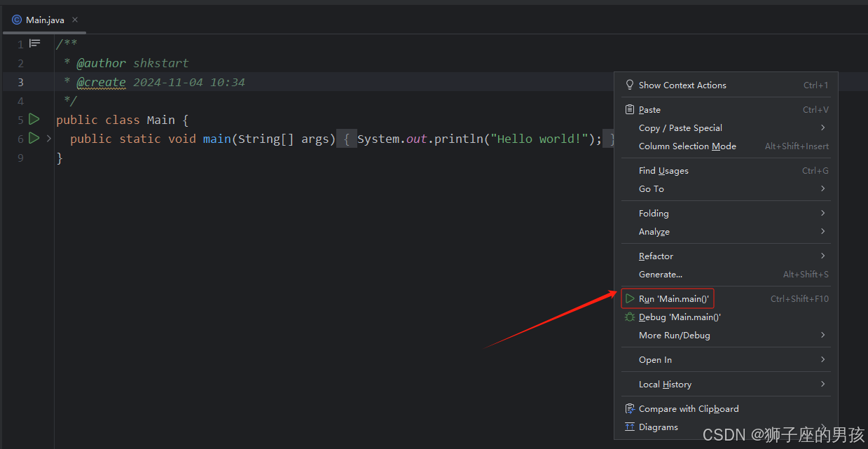Click green play icon of Run 'Main.main()'

630,298
